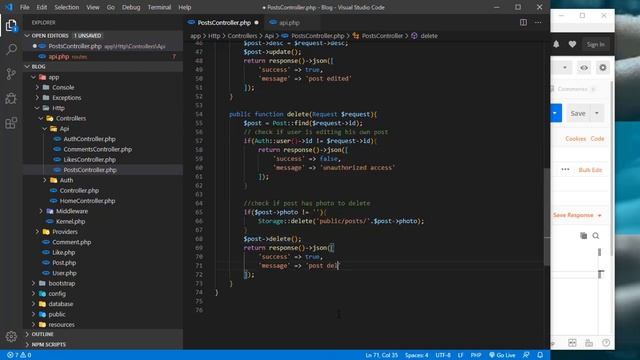Click the Bulk Edit link in Postman
This screenshot has width=640, height=360.
click(x=590, y=170)
